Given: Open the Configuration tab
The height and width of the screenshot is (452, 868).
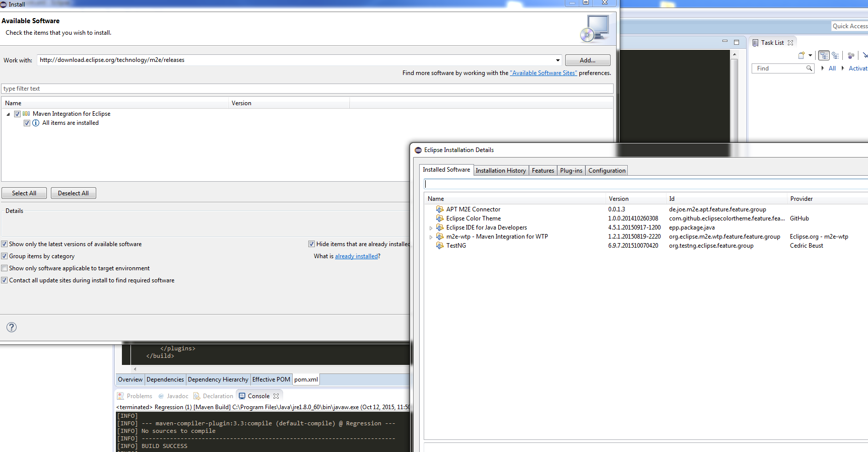Looking at the screenshot, I should [607, 171].
